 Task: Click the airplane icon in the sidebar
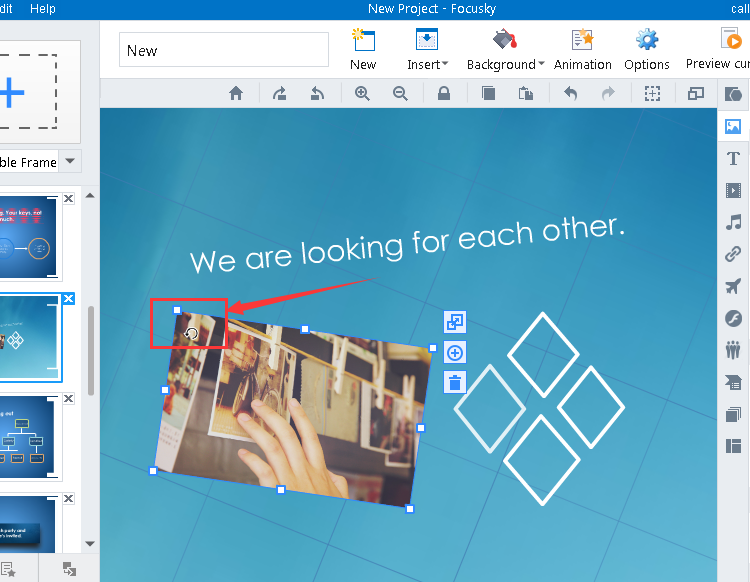click(x=733, y=286)
